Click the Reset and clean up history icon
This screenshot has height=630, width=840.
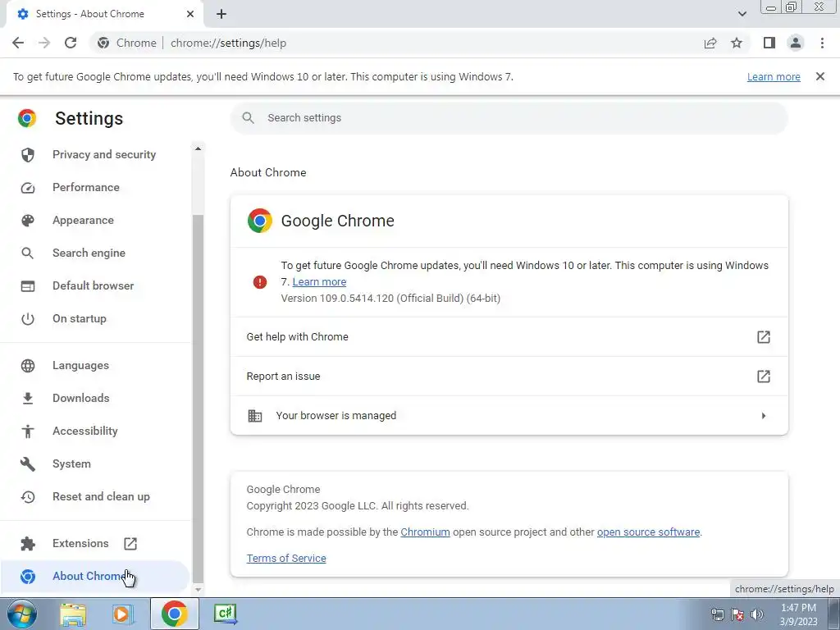point(28,497)
